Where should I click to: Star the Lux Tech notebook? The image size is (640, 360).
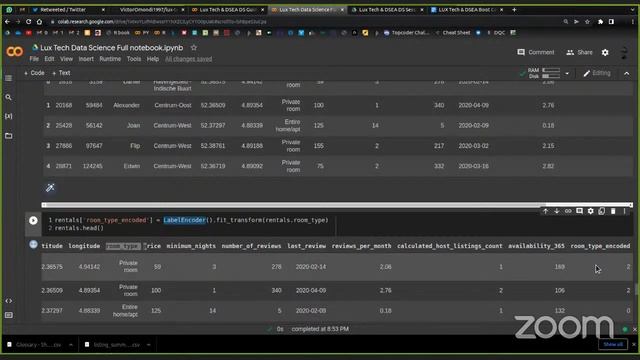click(194, 48)
